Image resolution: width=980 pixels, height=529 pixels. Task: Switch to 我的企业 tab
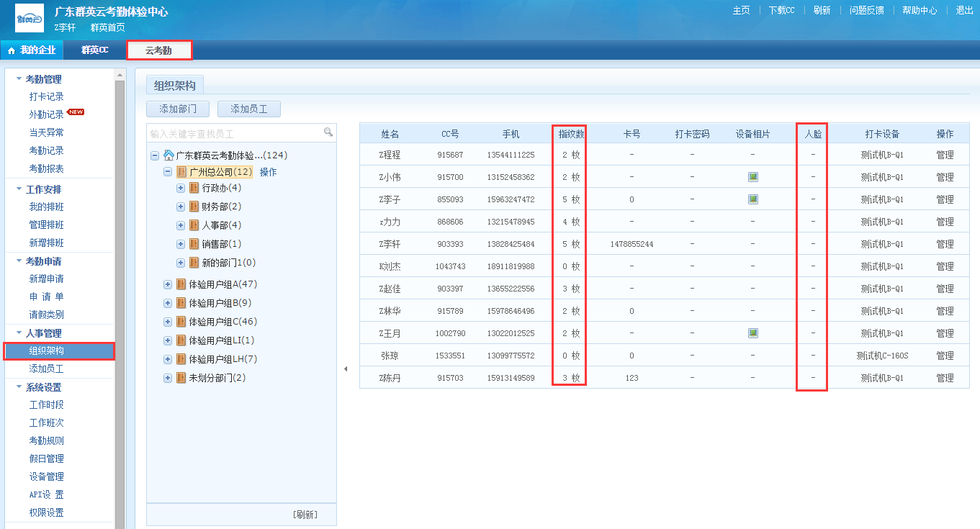click(32, 50)
